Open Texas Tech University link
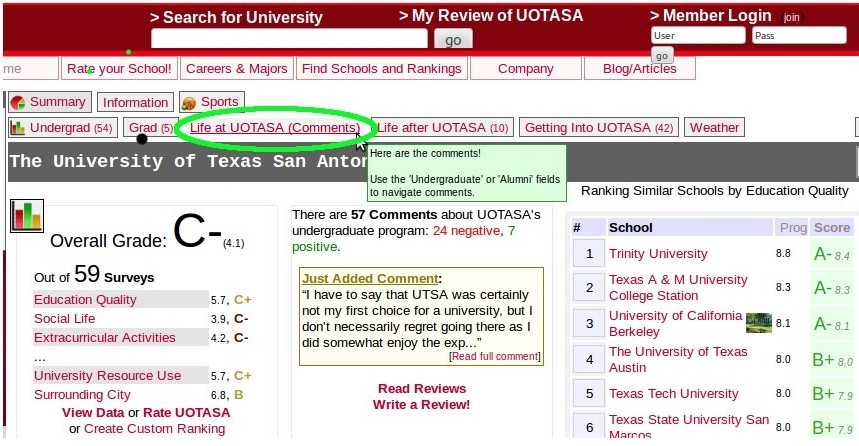The image size is (859, 446). click(674, 393)
